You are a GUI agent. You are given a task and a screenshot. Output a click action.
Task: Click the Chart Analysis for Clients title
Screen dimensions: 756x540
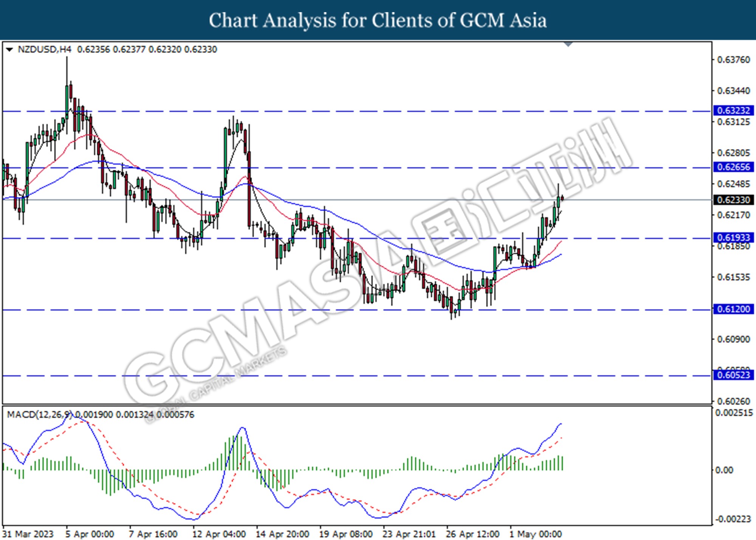[x=378, y=20]
